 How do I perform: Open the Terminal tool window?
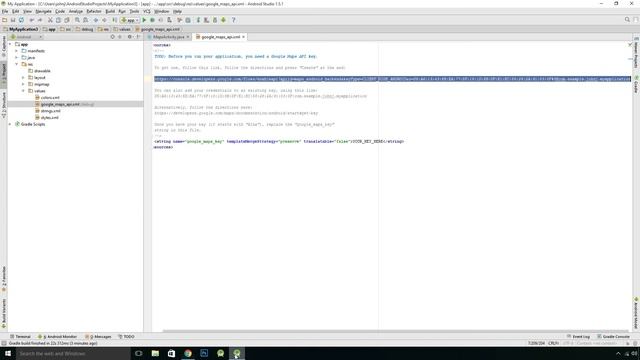(20, 337)
